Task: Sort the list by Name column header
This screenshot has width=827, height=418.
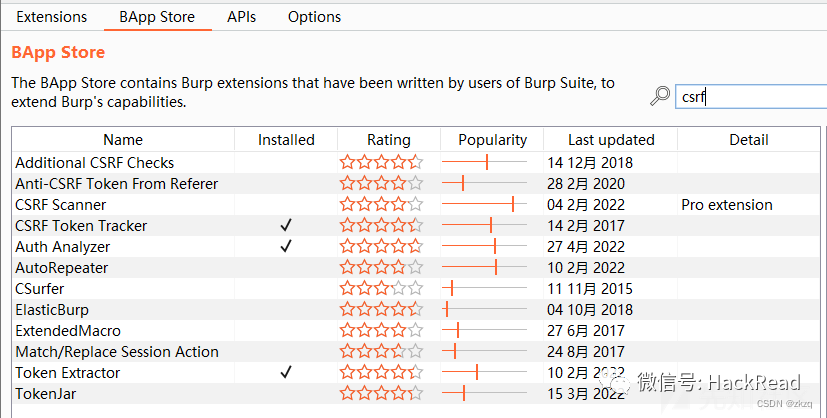Action: [x=123, y=140]
